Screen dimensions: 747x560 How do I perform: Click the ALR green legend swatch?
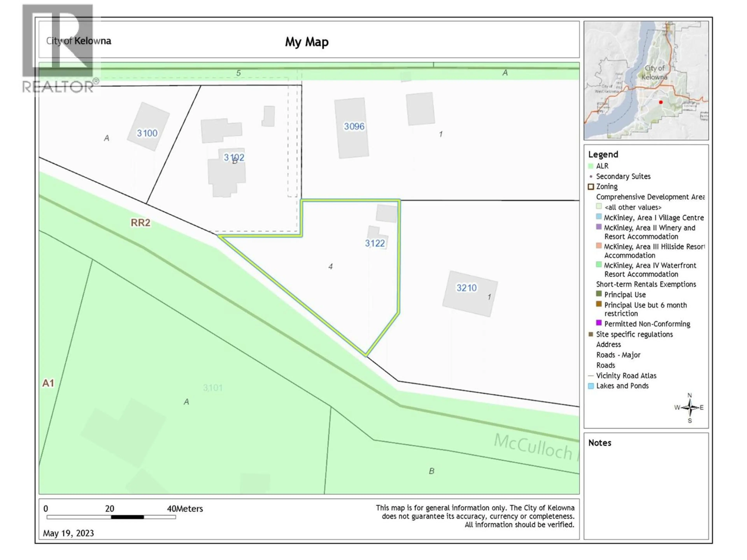(591, 166)
